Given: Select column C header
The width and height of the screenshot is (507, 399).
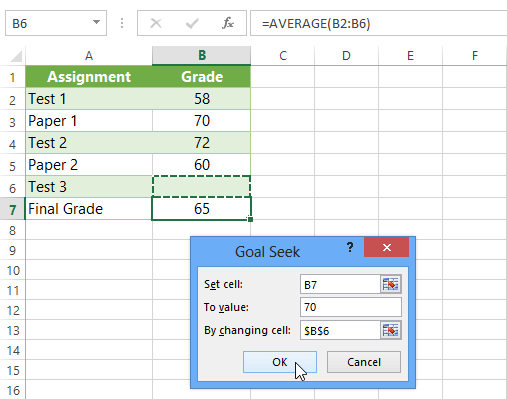Looking at the screenshot, I should (x=283, y=56).
